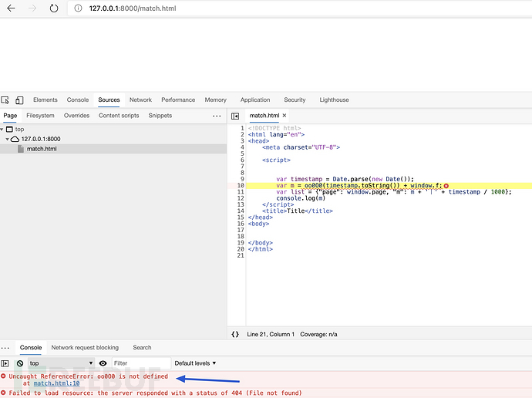
Task: Close the match.html editor tab
Action: (x=284, y=116)
